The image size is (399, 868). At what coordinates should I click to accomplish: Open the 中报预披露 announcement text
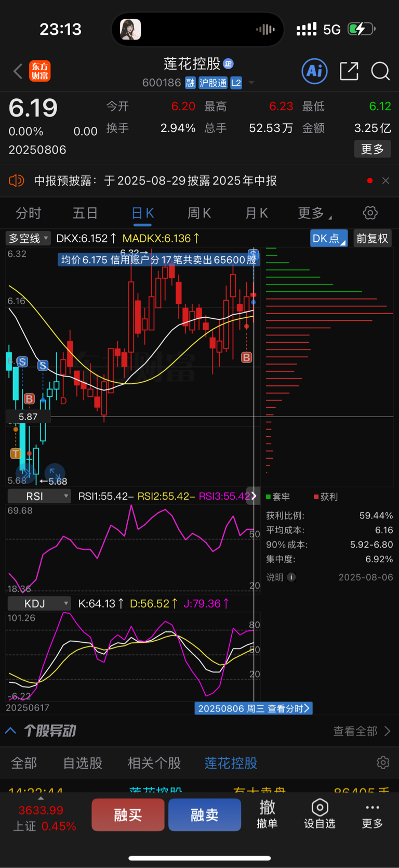coord(155,180)
